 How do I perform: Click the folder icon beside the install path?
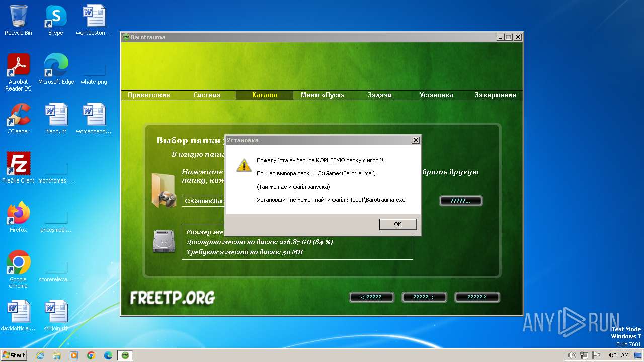point(164,190)
